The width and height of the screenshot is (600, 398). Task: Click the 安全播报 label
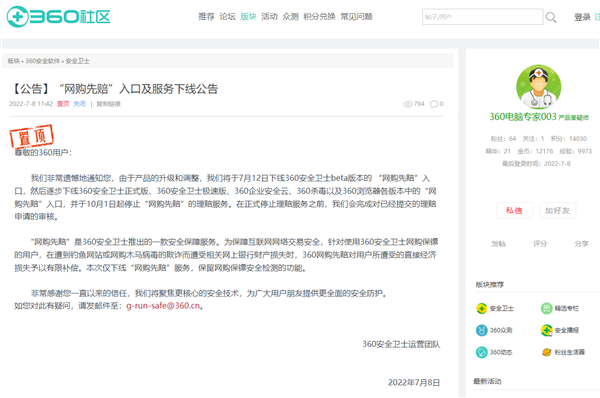(567, 330)
